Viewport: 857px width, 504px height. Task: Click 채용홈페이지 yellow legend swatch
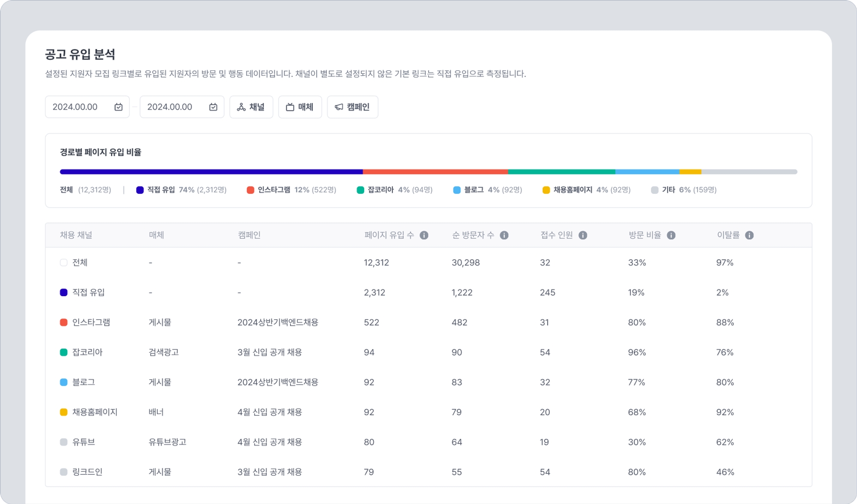(546, 190)
